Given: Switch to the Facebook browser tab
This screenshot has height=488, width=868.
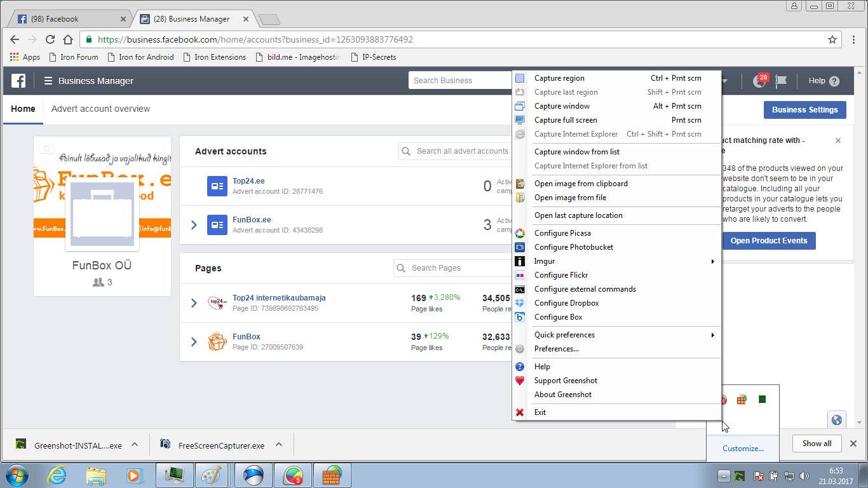Looking at the screenshot, I should [x=70, y=19].
